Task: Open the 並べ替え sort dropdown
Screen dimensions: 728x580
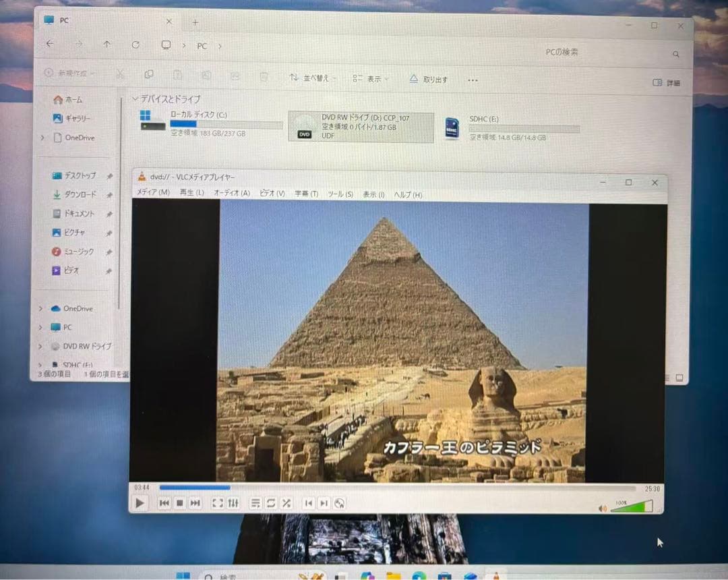Action: coord(312,78)
